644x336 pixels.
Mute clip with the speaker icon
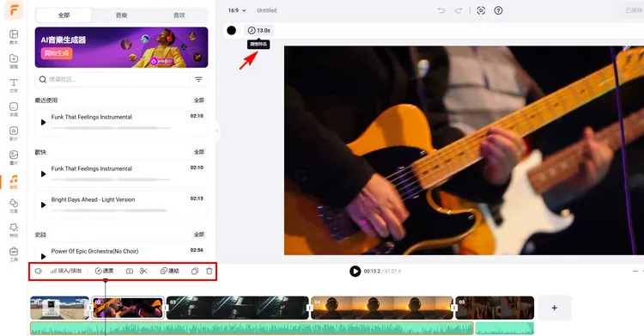coord(38,271)
